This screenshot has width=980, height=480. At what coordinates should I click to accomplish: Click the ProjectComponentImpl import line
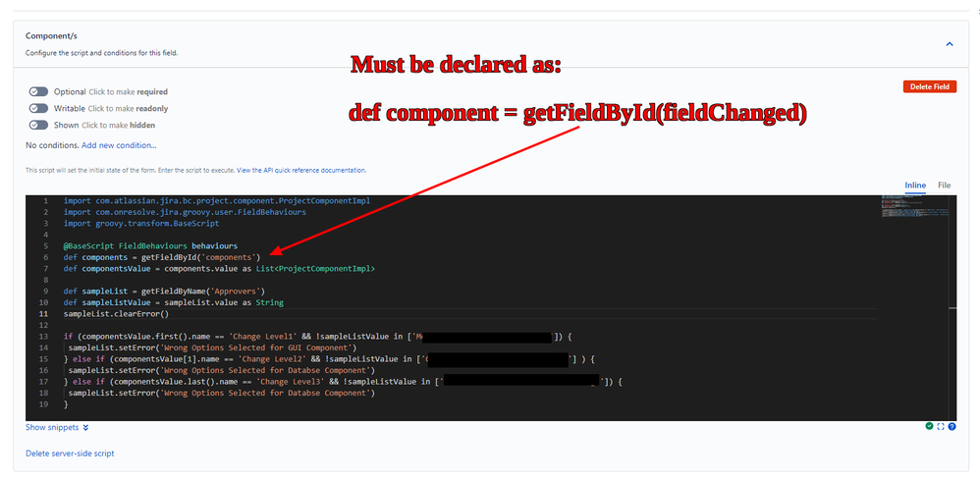217,200
